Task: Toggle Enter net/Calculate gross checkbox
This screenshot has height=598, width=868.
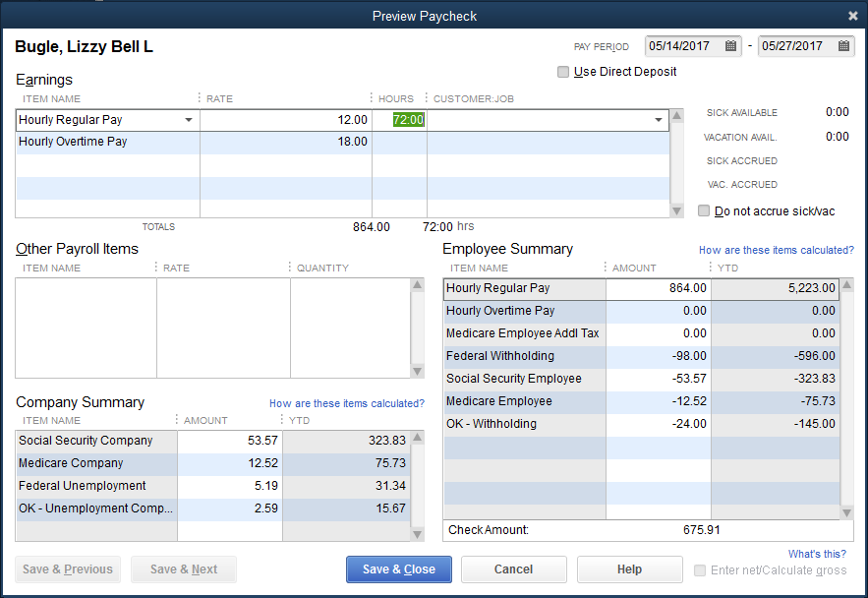Action: click(x=700, y=570)
